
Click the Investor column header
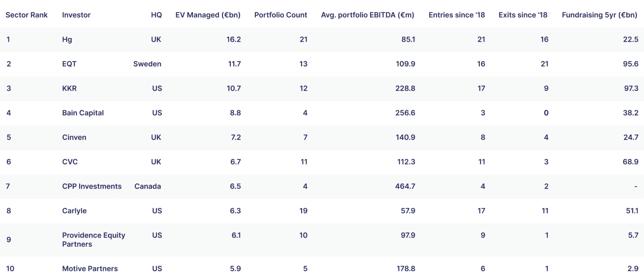(76, 15)
